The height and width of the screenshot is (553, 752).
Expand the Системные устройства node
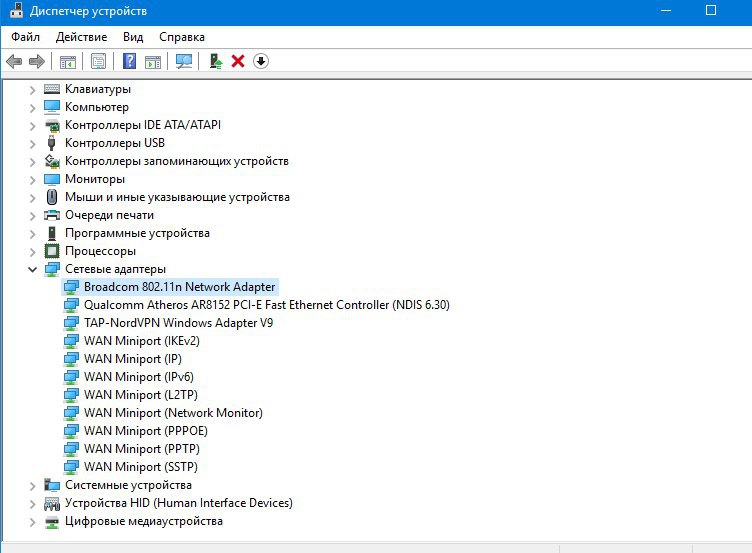pos(32,485)
